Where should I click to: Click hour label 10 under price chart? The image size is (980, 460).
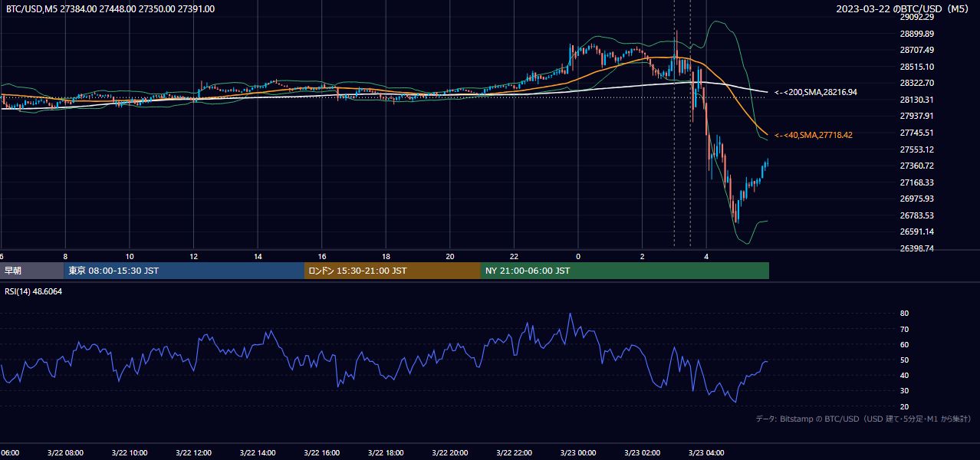tap(130, 256)
